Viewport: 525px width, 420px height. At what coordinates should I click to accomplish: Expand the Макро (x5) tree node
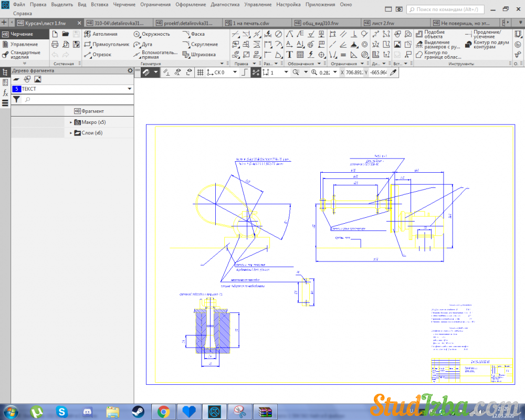pyautogui.click(x=71, y=122)
